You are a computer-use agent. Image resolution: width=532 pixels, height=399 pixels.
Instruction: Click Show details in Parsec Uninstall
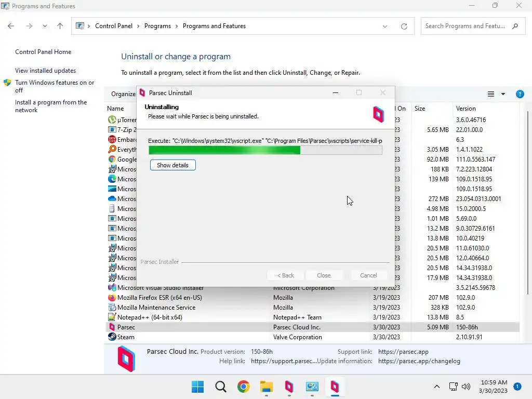[172, 165]
